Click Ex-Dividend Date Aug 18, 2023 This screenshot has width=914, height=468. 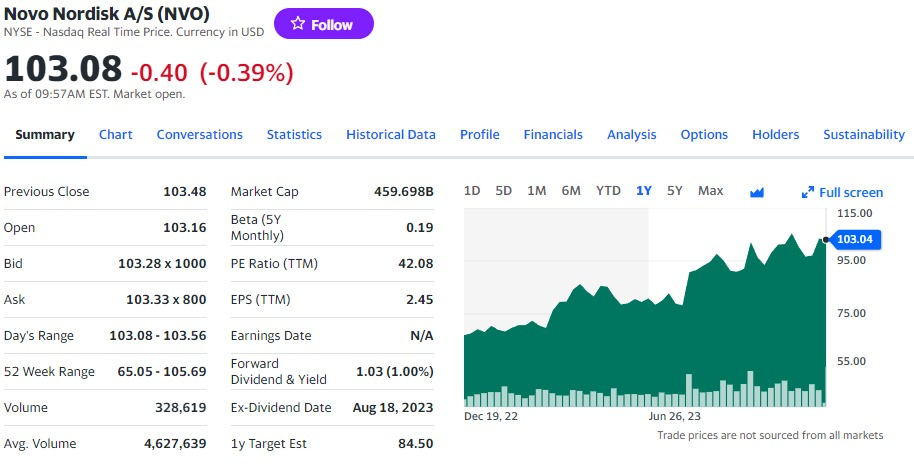[393, 407]
